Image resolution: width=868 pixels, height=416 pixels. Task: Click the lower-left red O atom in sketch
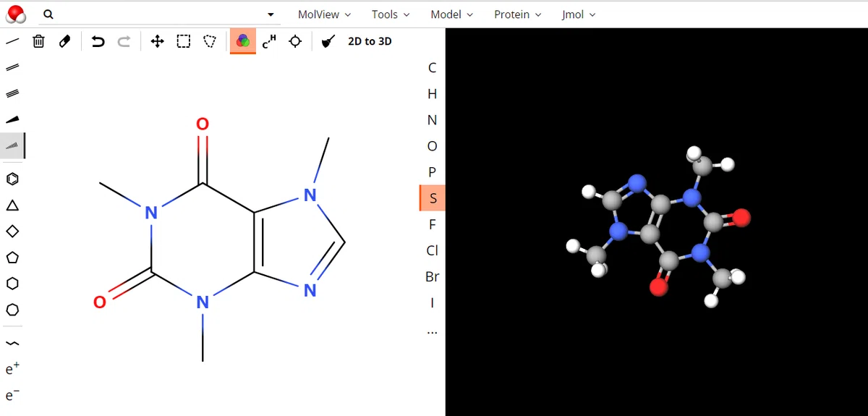(100, 302)
